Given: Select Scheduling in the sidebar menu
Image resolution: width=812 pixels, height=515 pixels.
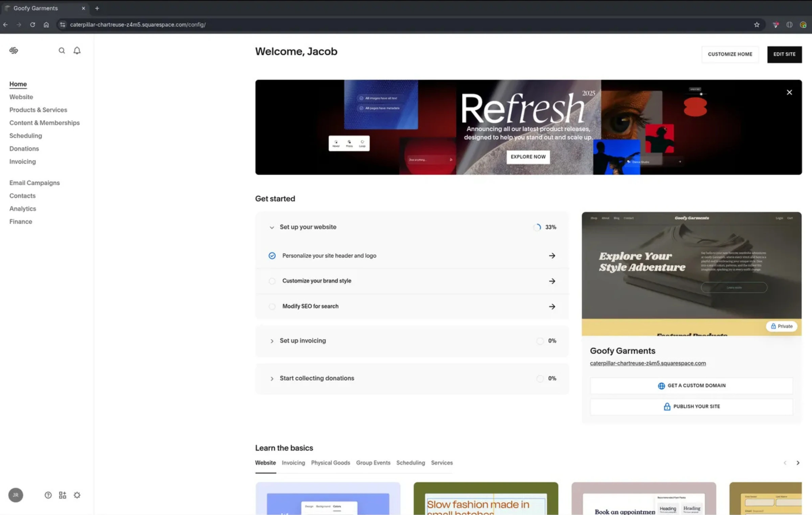Looking at the screenshot, I should coord(26,136).
